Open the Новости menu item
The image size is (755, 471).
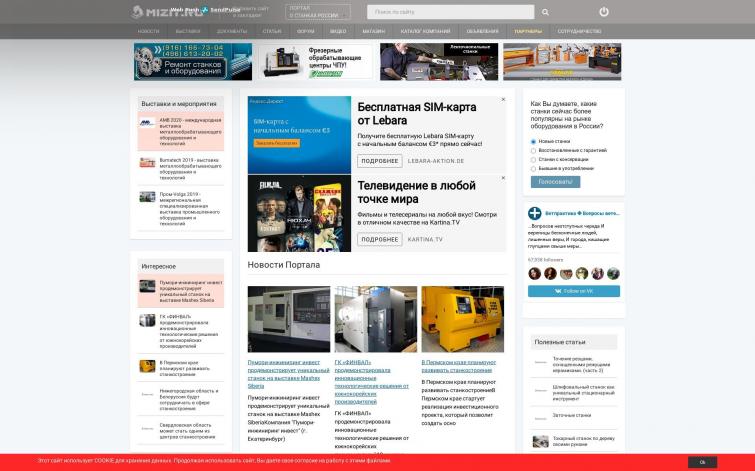(x=148, y=31)
